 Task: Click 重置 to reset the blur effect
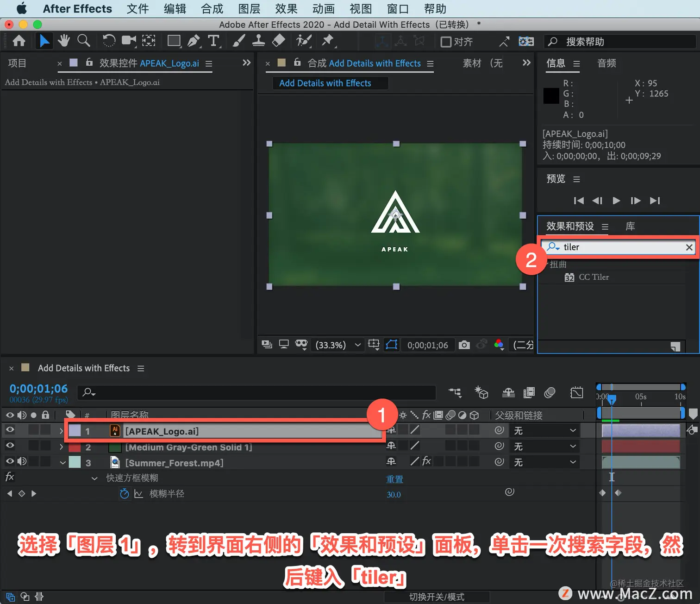tap(395, 479)
